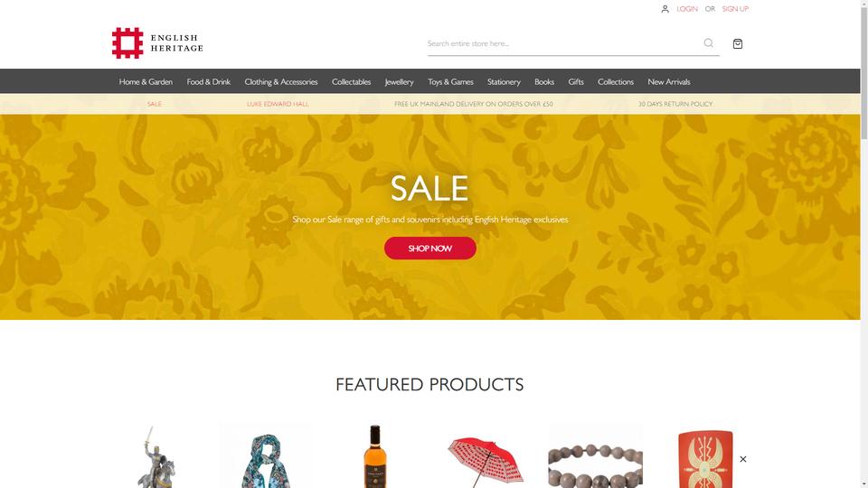This screenshot has width=868, height=488.
Task: Open the red umbrella product thumbnail
Action: [x=486, y=456]
